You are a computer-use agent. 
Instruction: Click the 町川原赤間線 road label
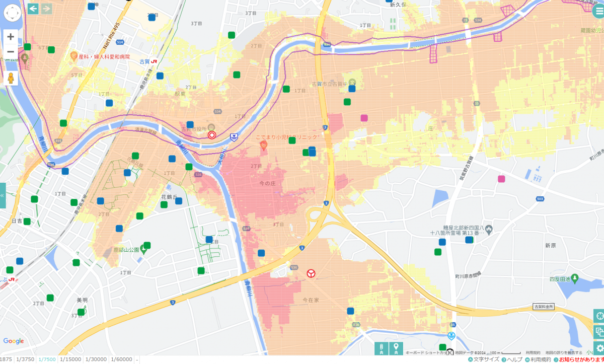click(467, 276)
